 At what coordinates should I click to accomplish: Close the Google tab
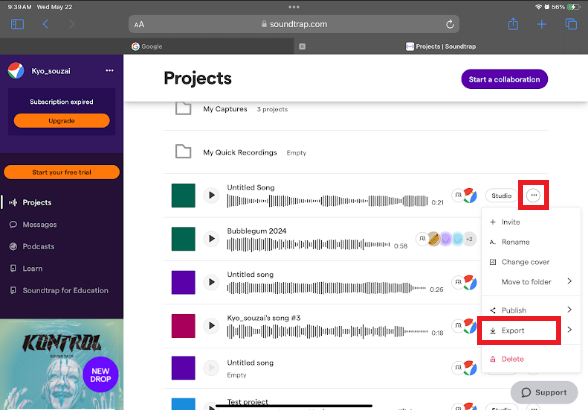pyautogui.click(x=302, y=47)
